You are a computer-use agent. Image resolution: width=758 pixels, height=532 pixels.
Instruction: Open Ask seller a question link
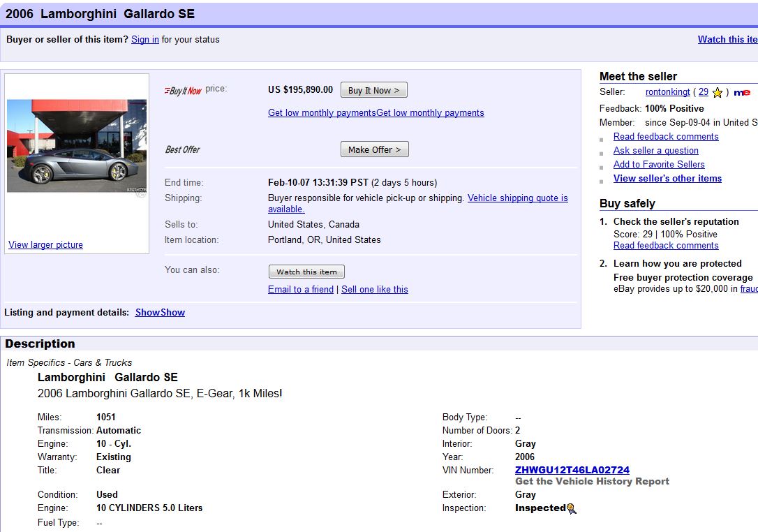click(655, 151)
